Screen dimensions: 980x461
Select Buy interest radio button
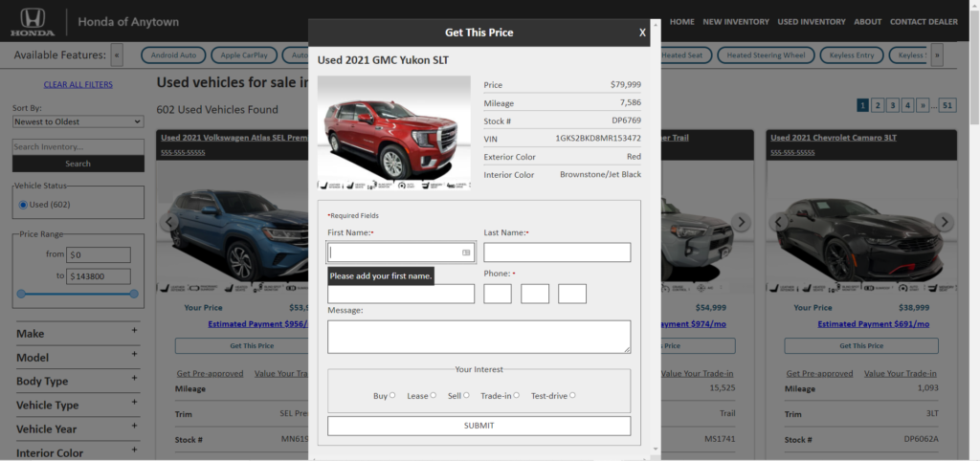pos(391,395)
